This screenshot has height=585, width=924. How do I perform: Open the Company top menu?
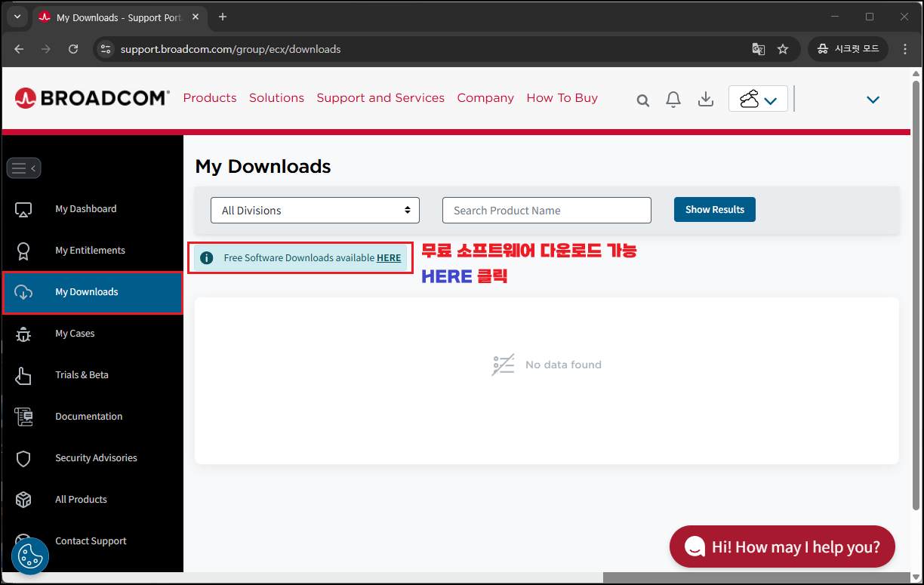click(x=485, y=98)
